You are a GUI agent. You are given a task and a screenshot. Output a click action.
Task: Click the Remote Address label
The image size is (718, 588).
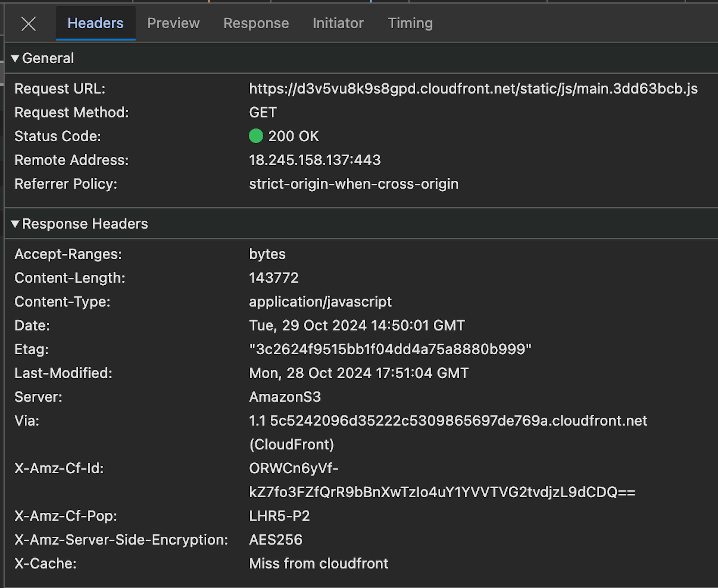(72, 160)
